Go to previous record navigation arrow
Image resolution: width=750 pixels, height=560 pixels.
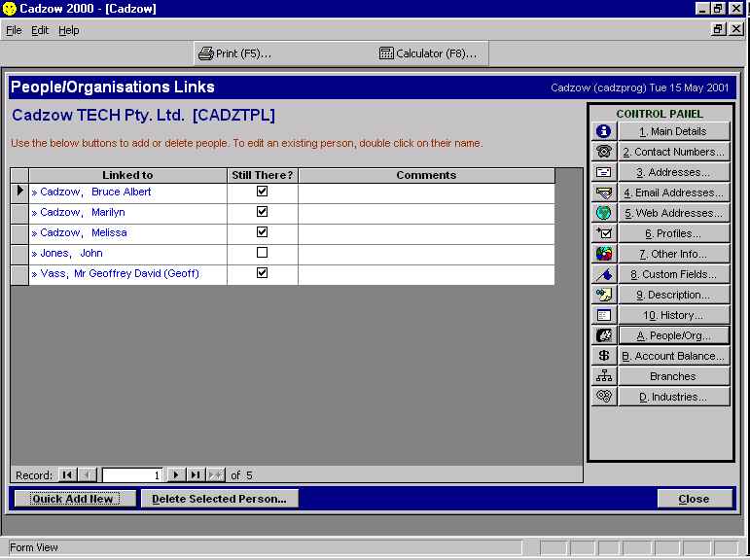(87, 474)
